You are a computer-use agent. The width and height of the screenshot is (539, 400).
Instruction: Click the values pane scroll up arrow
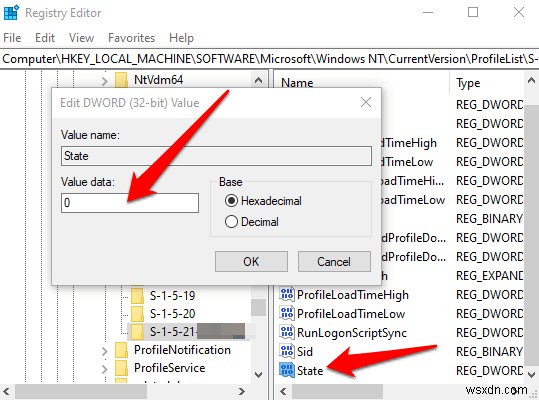tap(531, 80)
